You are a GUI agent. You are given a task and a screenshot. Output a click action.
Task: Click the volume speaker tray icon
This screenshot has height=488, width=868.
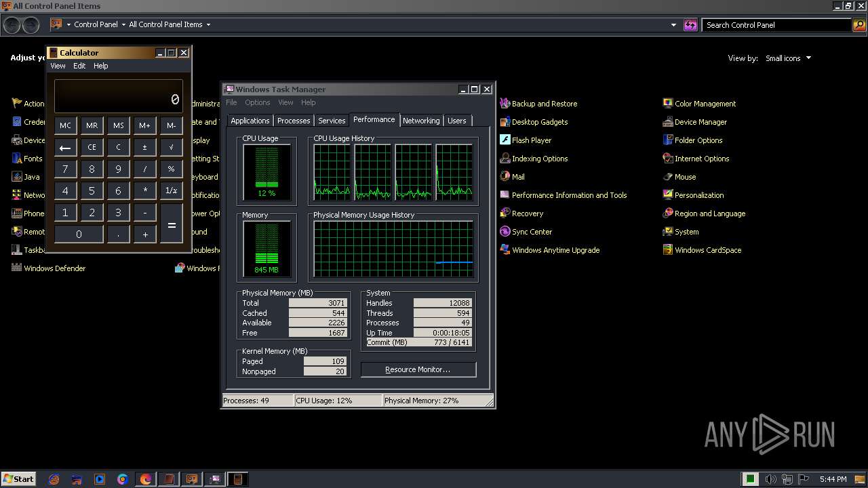coord(770,479)
